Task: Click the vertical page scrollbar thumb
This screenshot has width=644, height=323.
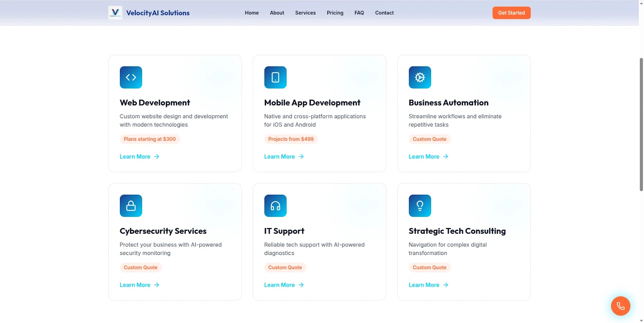Action: tap(641, 124)
